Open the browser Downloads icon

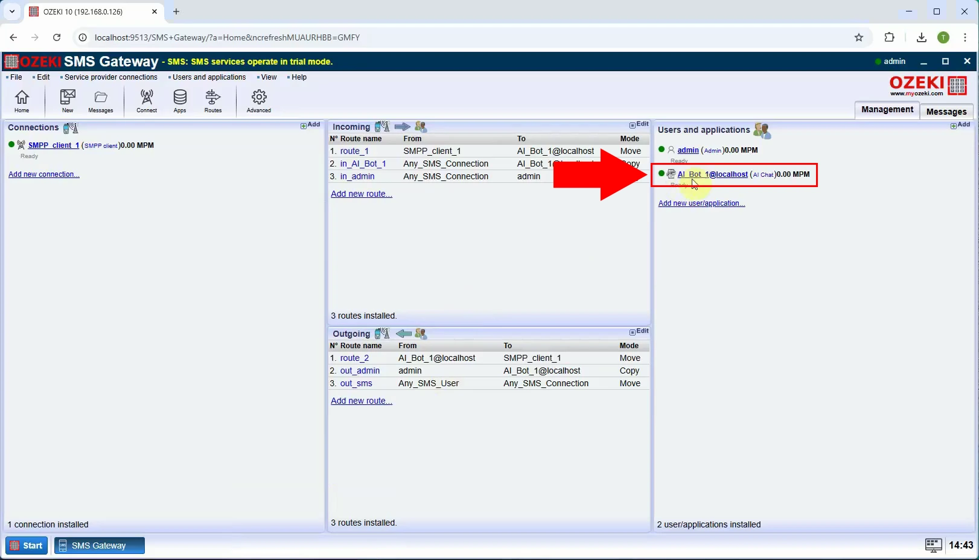pos(921,37)
